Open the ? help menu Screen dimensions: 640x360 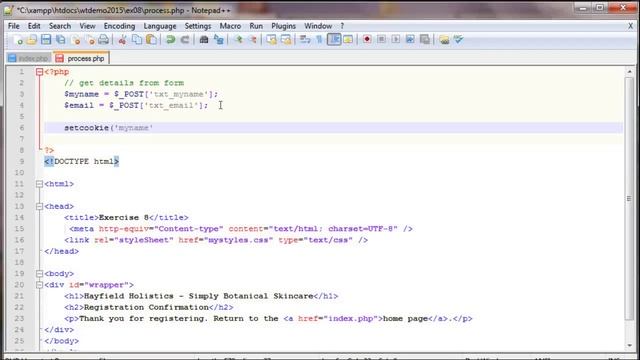(342, 26)
